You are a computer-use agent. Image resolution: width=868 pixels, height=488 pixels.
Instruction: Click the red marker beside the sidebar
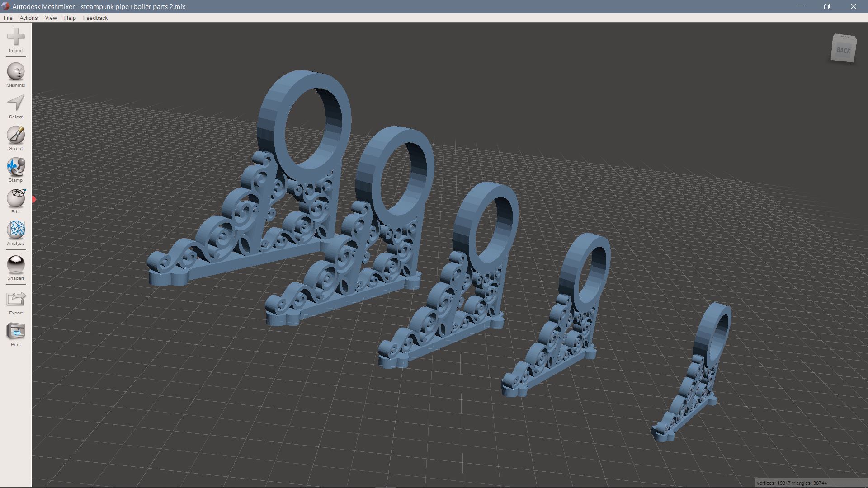pos(33,199)
